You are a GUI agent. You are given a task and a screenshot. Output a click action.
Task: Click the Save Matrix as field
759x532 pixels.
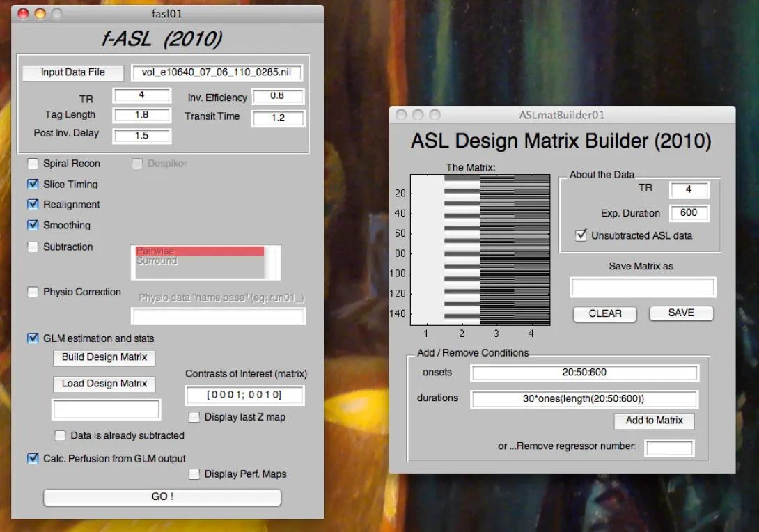click(643, 287)
